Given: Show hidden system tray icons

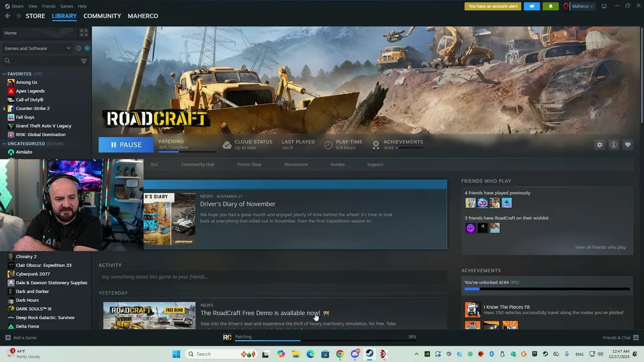Looking at the screenshot, I should pos(416,354).
